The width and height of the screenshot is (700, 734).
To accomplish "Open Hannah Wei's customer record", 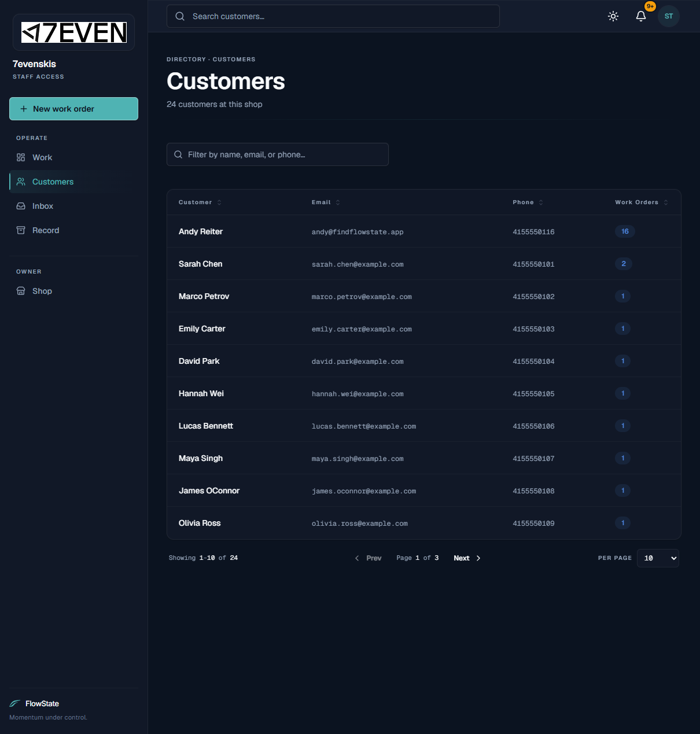I will tap(201, 393).
